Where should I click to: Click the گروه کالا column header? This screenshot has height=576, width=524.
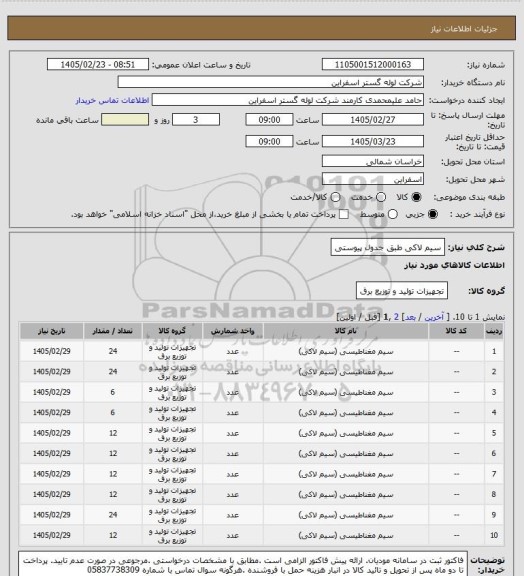point(172,331)
